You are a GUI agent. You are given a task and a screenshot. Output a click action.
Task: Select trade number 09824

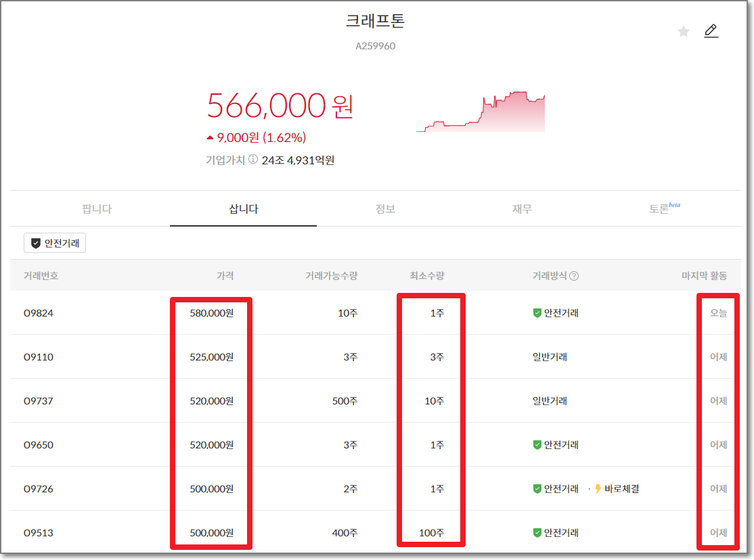[x=39, y=313]
